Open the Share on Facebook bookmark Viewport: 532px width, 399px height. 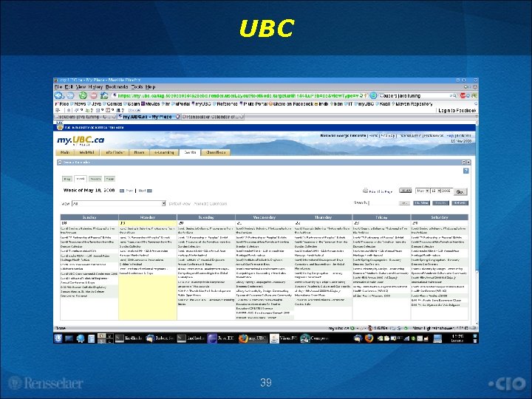coord(291,104)
